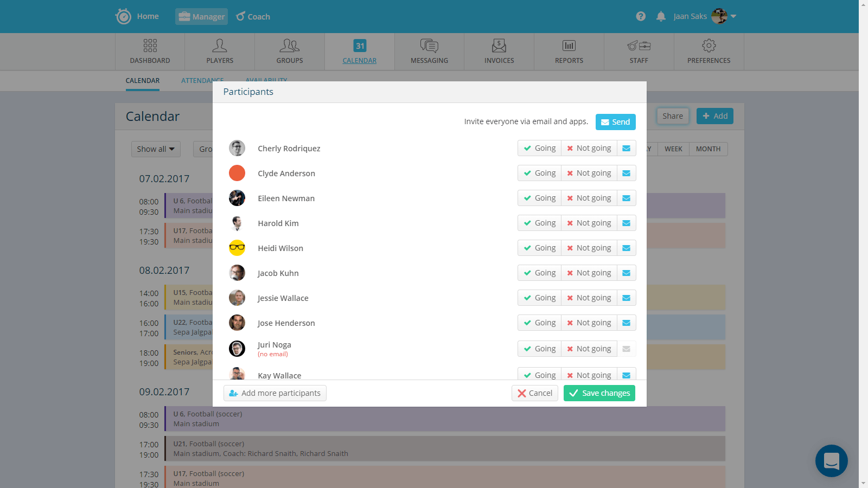
Task: Click Add more participants
Action: click(275, 393)
